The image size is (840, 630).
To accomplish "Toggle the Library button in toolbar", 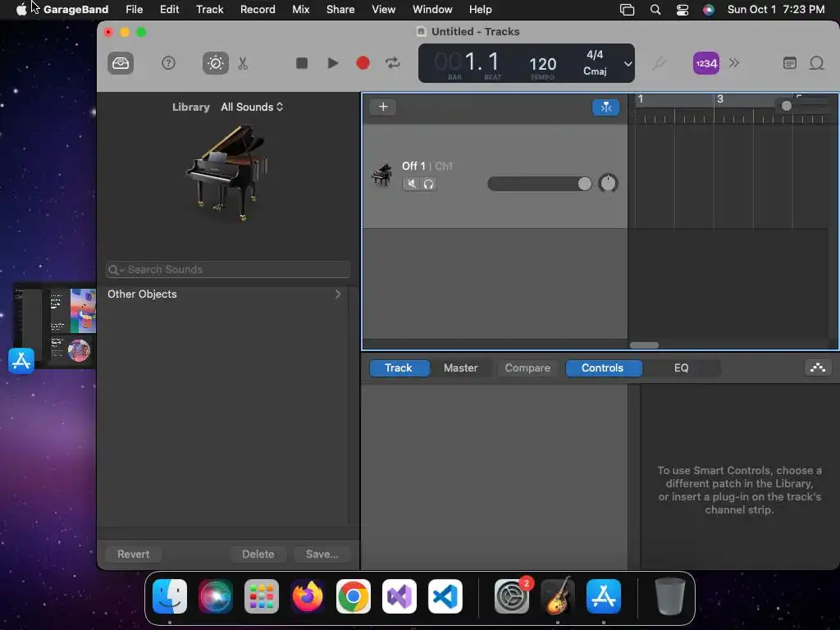I will point(121,63).
